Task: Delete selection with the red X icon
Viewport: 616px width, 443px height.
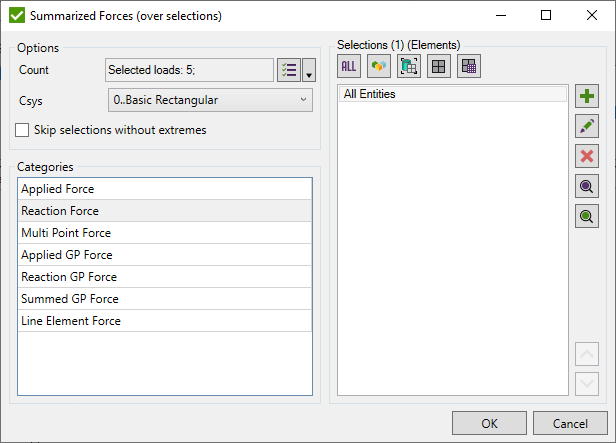Action: pyautogui.click(x=587, y=156)
